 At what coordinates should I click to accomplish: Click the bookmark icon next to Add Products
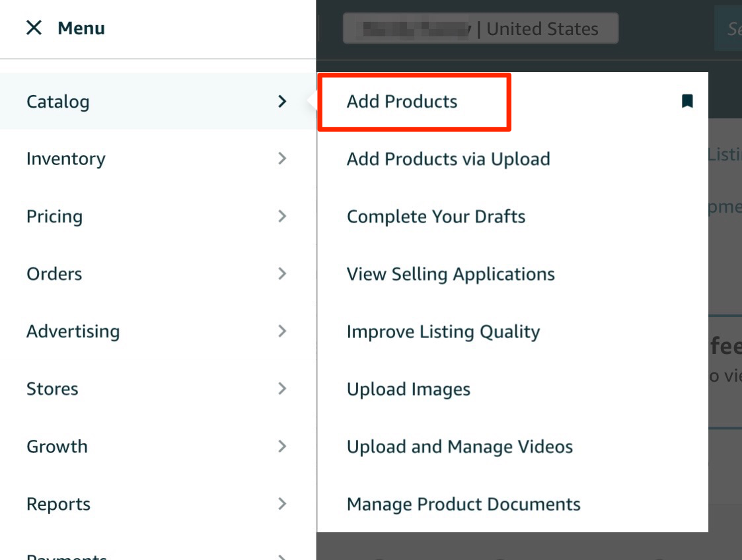click(x=687, y=101)
